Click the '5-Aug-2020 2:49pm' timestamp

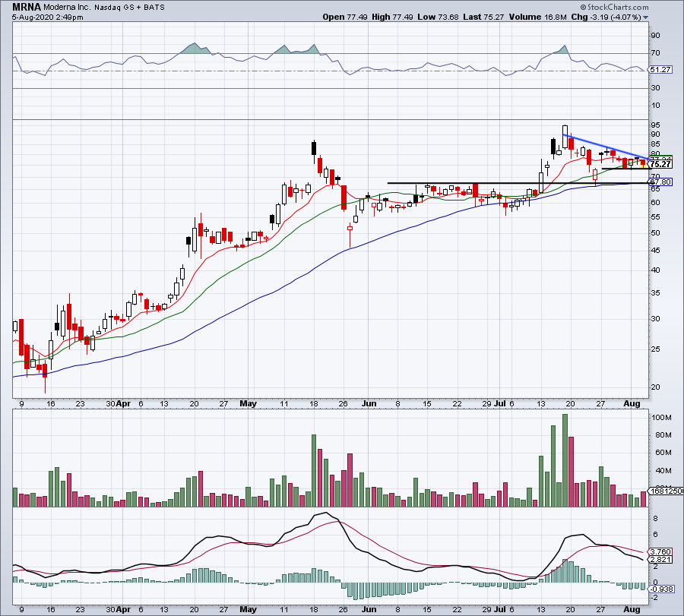48,17
